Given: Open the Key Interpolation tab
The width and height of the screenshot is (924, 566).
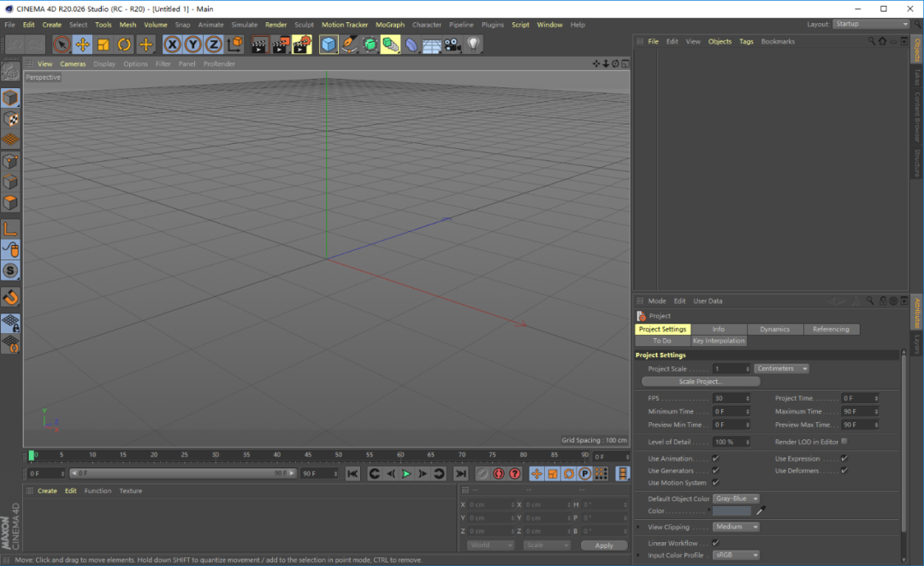Looking at the screenshot, I should pyautogui.click(x=719, y=341).
